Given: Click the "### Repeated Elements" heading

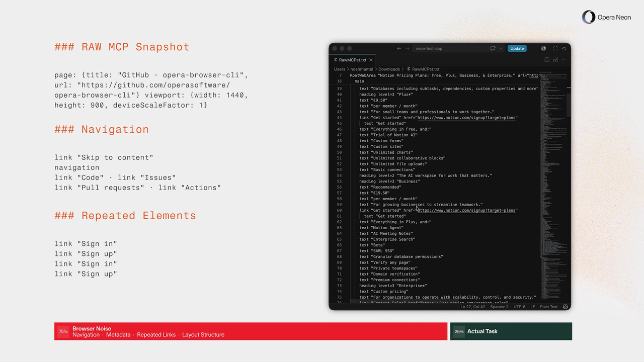Looking at the screenshot, I should (125, 216).
